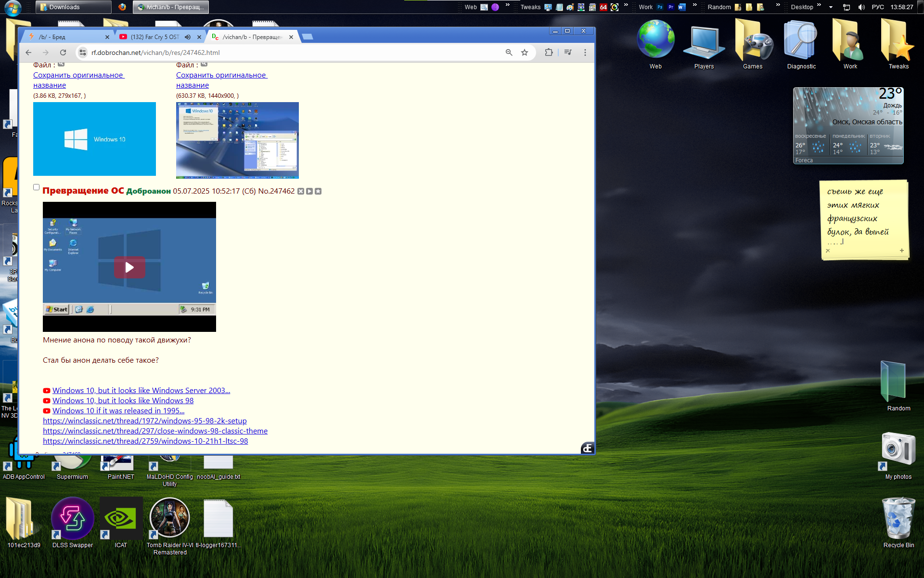The height and width of the screenshot is (578, 924).
Task: Bookmark this page with the star icon
Action: 525,53
